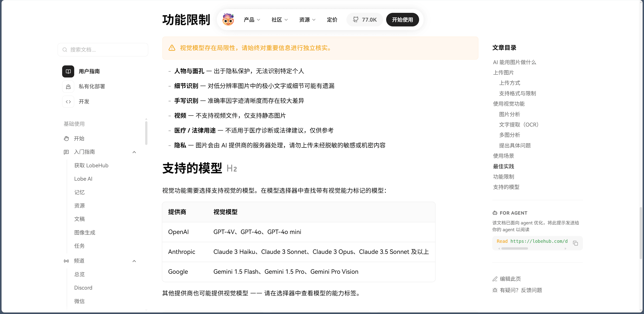Click the warning triangle in the alert
644x314 pixels.
coord(172,48)
